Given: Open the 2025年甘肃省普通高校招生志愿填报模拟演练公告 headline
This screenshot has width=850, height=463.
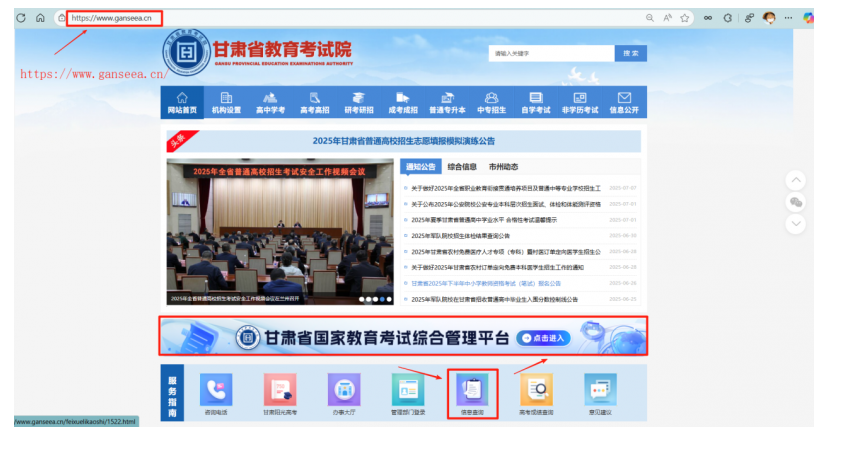Looking at the screenshot, I should point(404,141).
